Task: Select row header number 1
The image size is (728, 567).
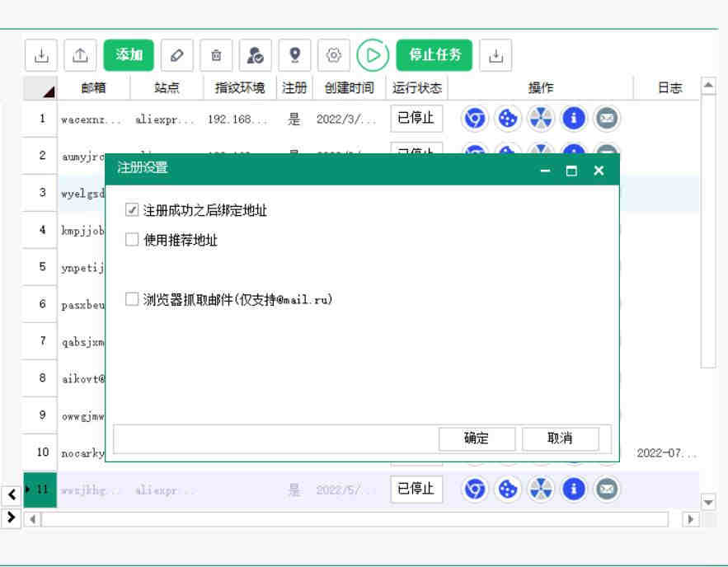Action: [40, 119]
